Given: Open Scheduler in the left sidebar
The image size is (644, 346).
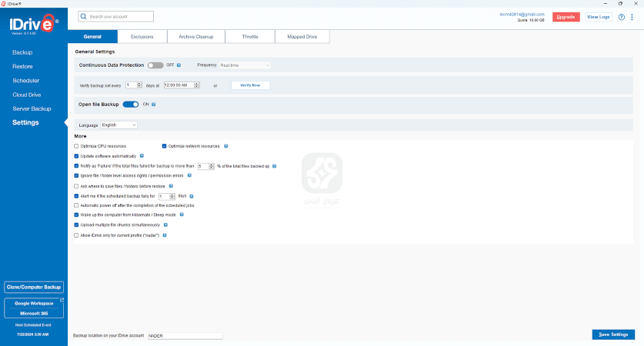Looking at the screenshot, I should (x=26, y=80).
